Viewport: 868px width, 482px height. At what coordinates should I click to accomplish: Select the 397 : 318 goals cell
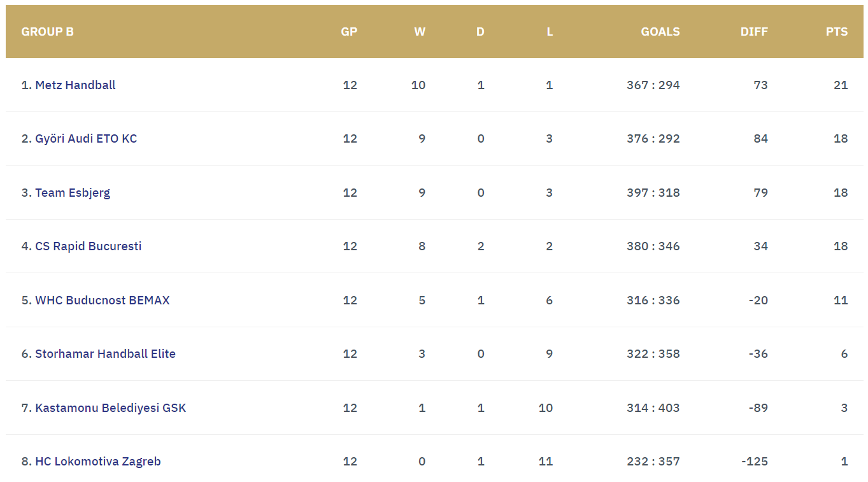653,193
